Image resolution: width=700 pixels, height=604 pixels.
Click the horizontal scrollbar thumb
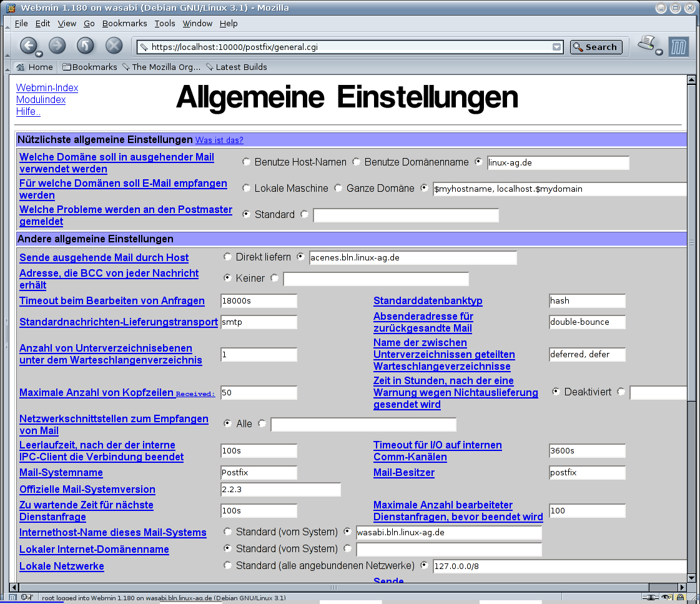click(x=334, y=588)
